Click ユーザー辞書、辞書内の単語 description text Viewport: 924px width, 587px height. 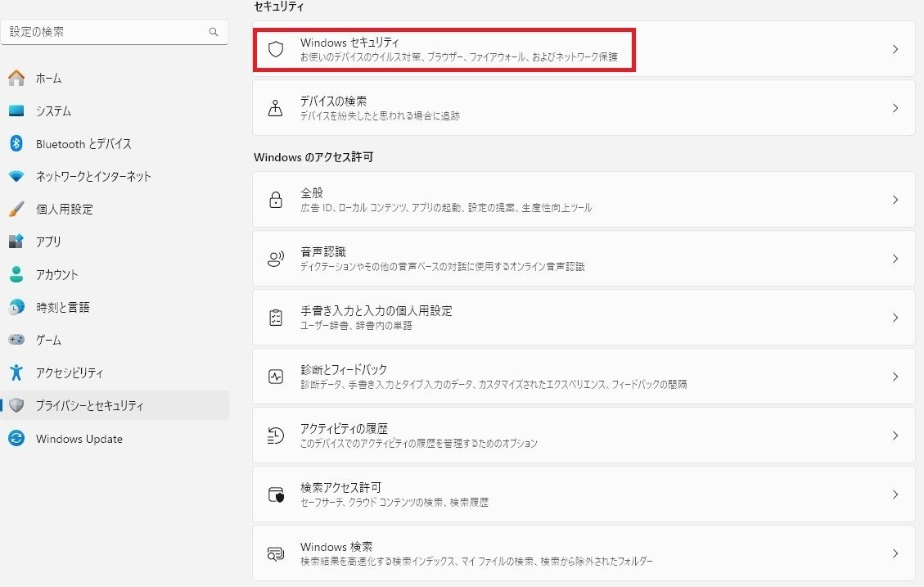(356, 325)
